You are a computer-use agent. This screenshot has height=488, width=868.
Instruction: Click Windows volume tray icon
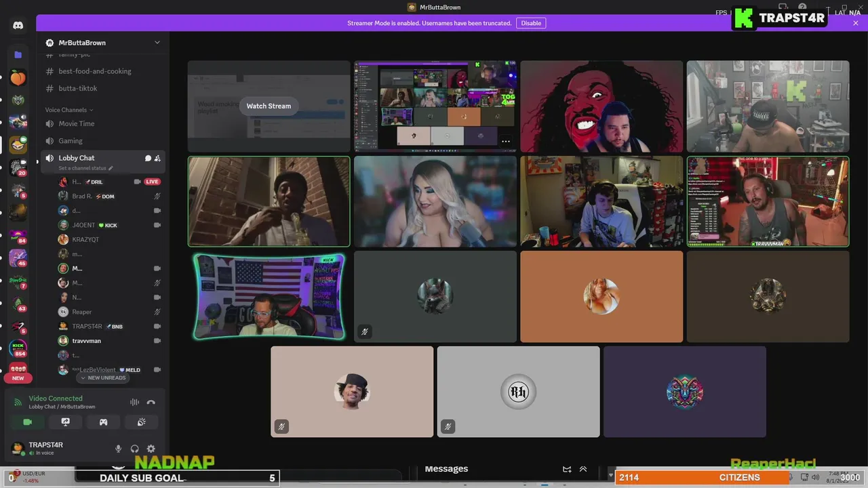coord(816,478)
